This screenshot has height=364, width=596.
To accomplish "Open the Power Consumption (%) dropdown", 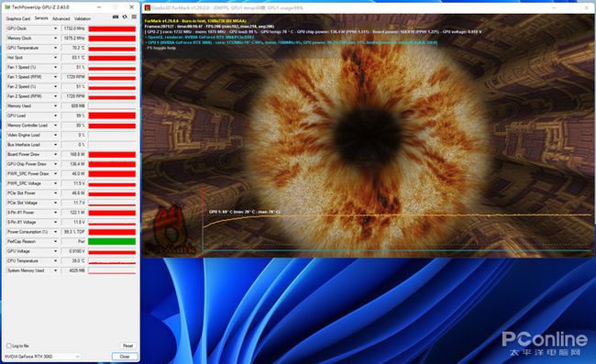I will pyautogui.click(x=56, y=232).
